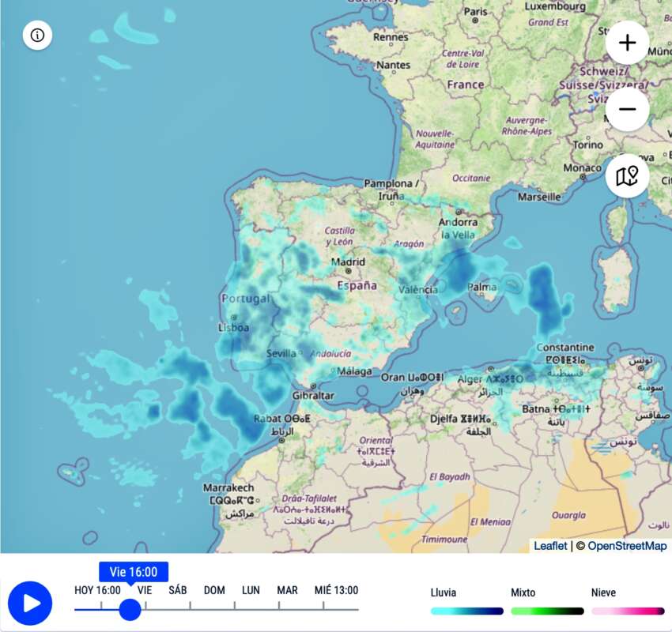Jump to DOM on the timeline

tap(214, 590)
